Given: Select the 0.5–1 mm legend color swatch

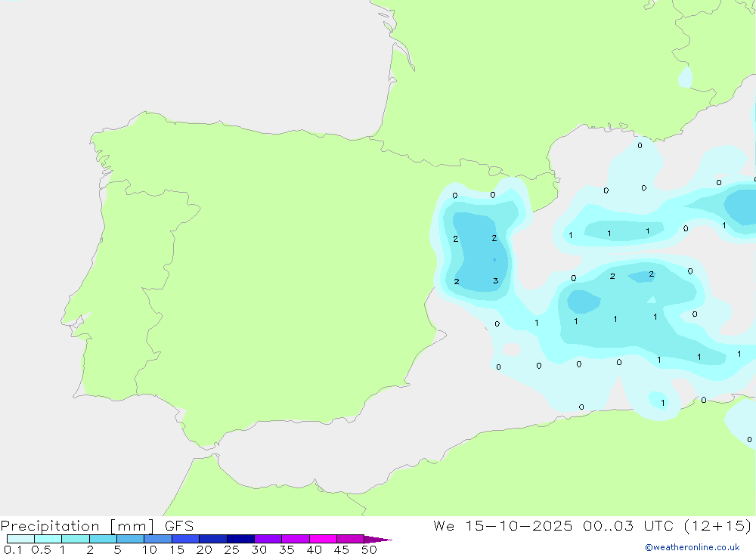Looking at the screenshot, I should coord(48,539).
